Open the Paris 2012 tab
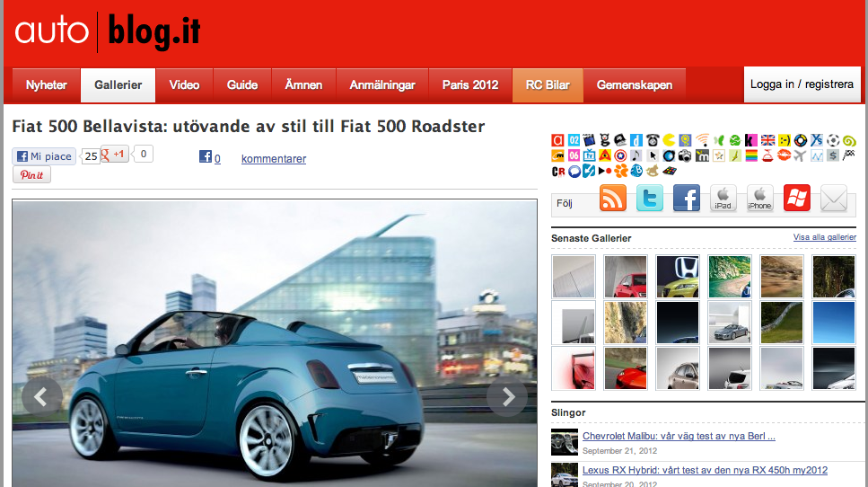This screenshot has height=487, width=868. point(470,85)
